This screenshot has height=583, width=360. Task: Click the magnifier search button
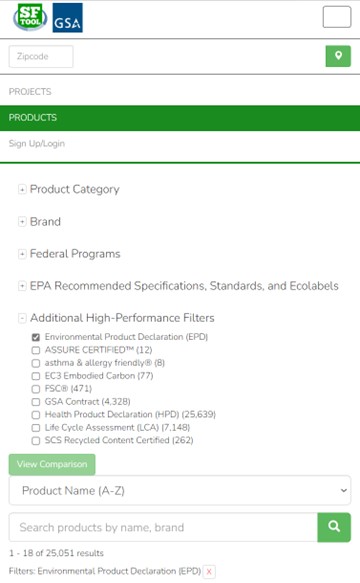tap(334, 527)
